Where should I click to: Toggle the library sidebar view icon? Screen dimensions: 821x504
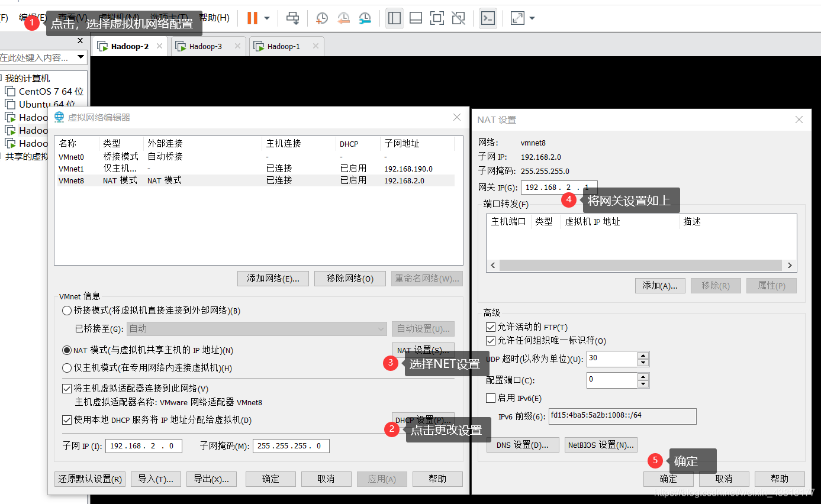coord(394,18)
